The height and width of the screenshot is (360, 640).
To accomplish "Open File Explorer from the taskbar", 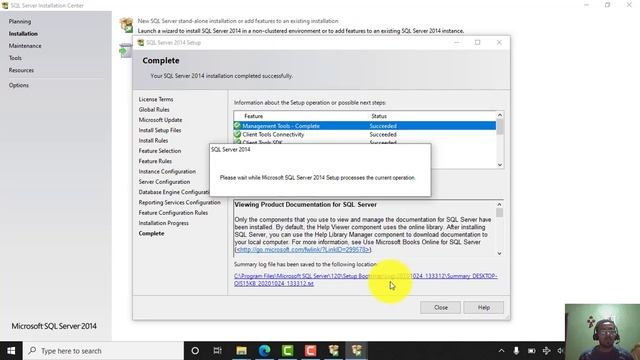I will click(241, 351).
